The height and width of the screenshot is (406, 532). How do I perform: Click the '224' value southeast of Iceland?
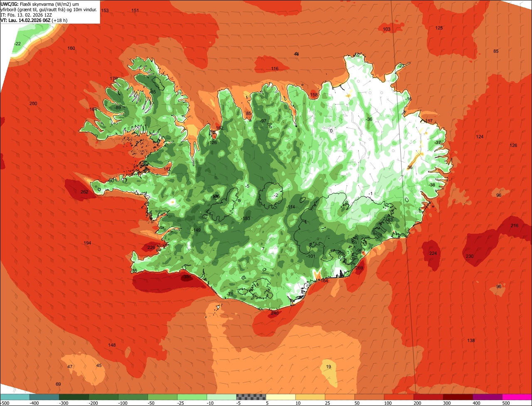pos(433,253)
